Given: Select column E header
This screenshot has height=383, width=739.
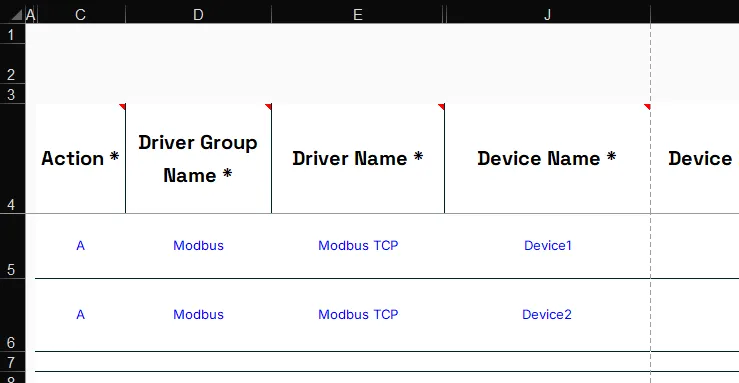Looking at the screenshot, I should pyautogui.click(x=358, y=15).
